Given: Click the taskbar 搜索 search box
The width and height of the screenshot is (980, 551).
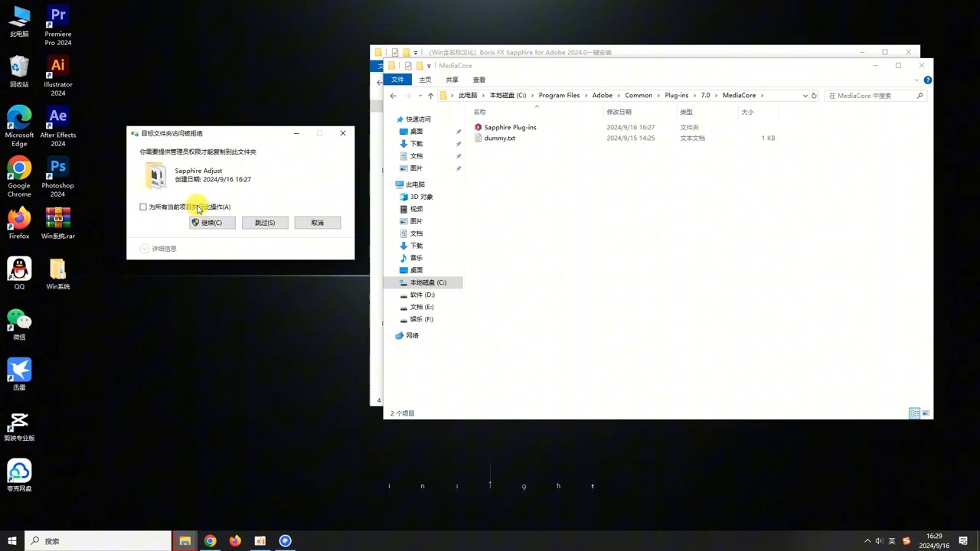Looking at the screenshot, I should [x=98, y=541].
